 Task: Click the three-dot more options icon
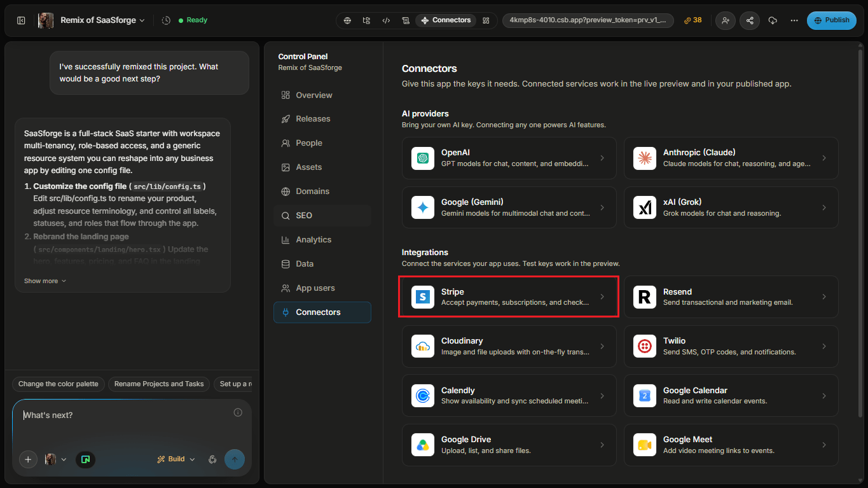click(x=794, y=20)
